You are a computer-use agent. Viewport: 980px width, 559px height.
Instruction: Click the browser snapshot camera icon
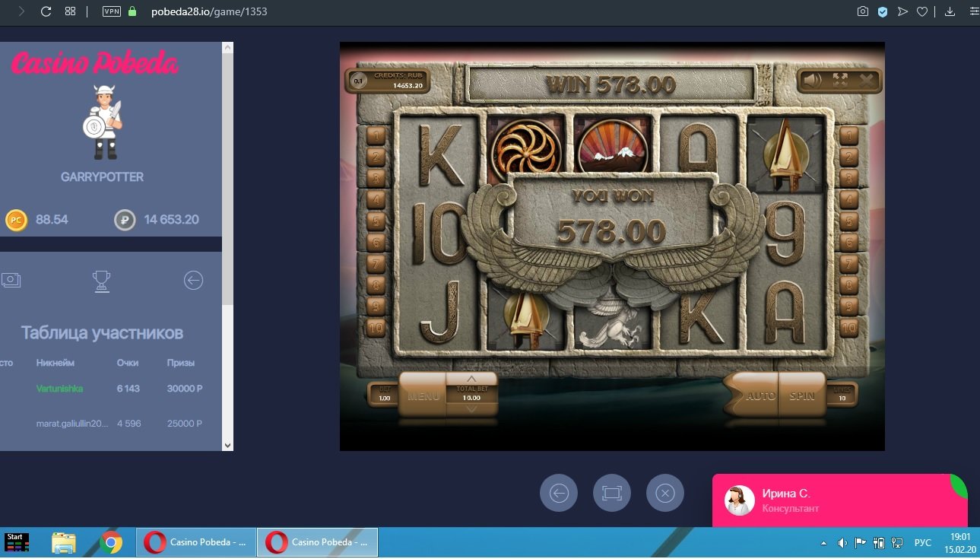coord(862,11)
